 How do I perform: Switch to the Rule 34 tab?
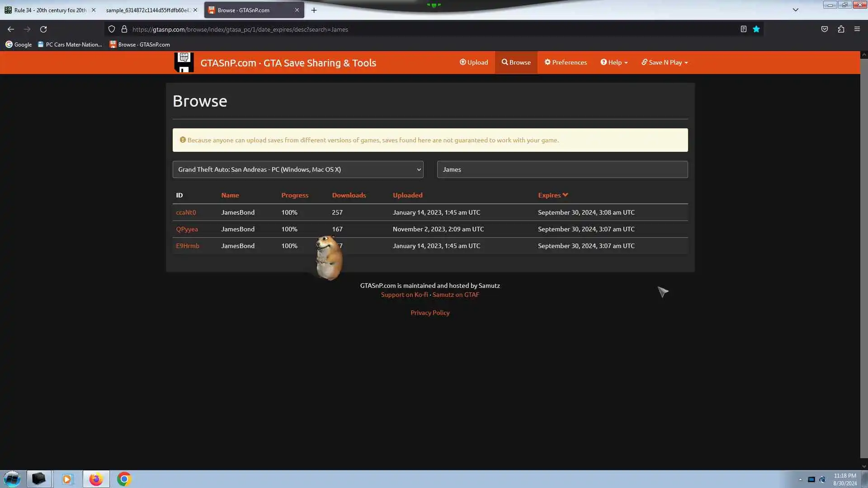(50, 10)
